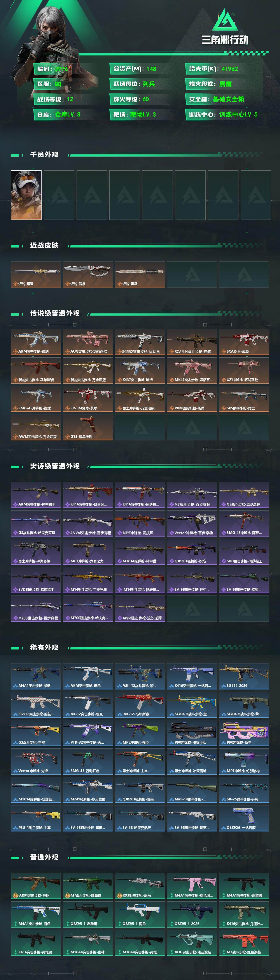Select the Vector冲锋枪-先锋 skin card
The image size is (280, 980).
36,762
